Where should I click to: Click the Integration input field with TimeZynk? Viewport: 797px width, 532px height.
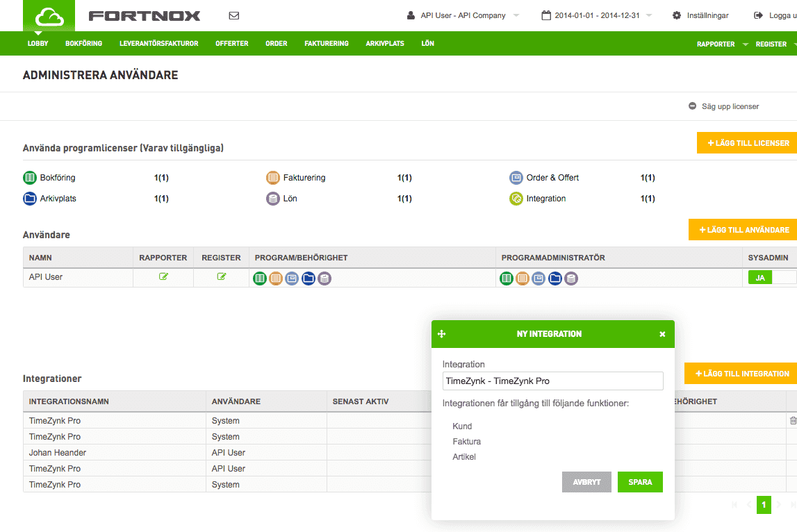pos(553,381)
